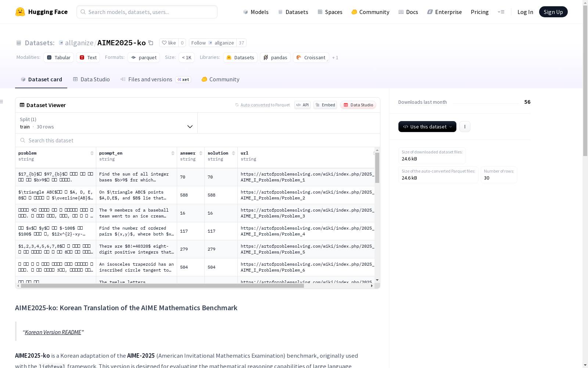This screenshot has width=588, height=368.
Task: Copy dataset name with the copy icon
Action: [151, 43]
